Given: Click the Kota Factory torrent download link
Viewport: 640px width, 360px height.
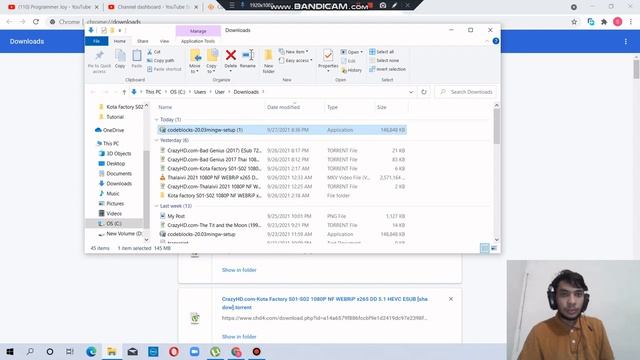Looking at the screenshot, I should pyautogui.click(x=324, y=303).
